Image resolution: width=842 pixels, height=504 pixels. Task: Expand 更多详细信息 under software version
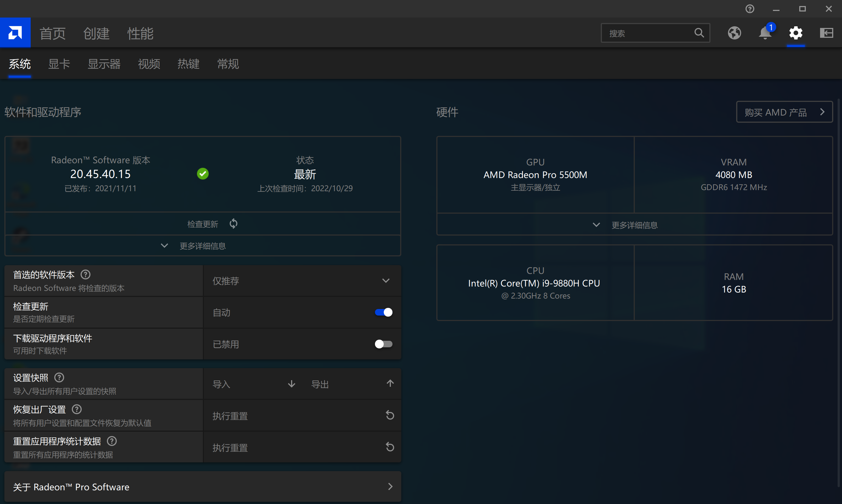pyautogui.click(x=203, y=245)
